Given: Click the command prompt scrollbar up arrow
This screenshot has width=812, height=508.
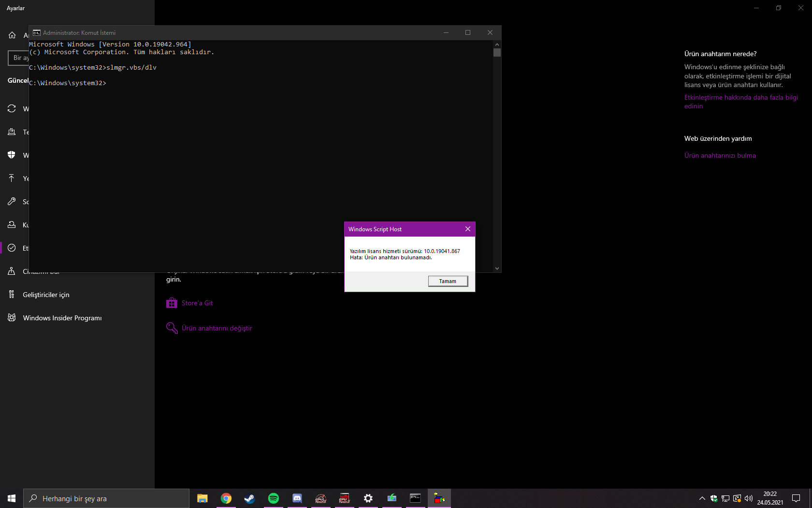Looking at the screenshot, I should (x=497, y=44).
